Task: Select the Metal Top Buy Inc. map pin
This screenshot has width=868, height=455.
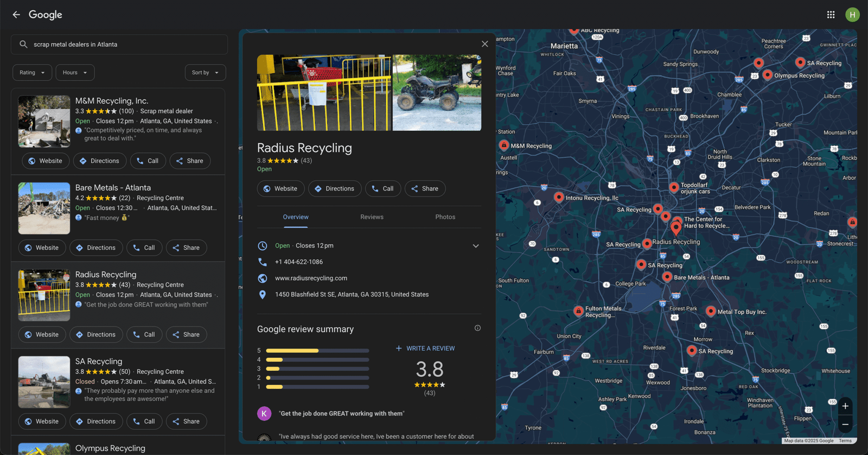Action: point(711,311)
